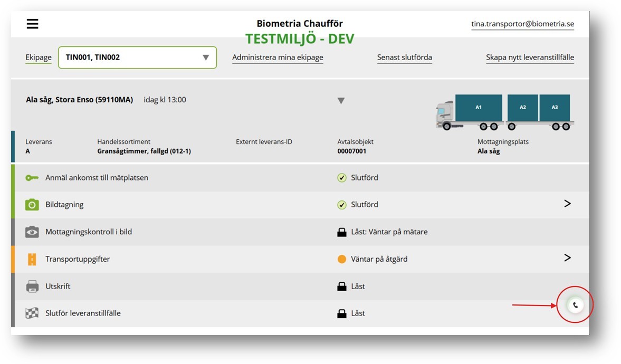The width and height of the screenshot is (621, 364).
Task: Click the Slutförd checkmark for Bildtagning
Action: pos(342,205)
